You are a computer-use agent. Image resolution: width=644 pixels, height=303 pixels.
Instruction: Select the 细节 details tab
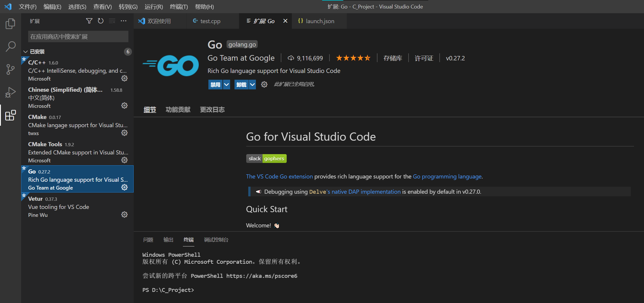[150, 110]
